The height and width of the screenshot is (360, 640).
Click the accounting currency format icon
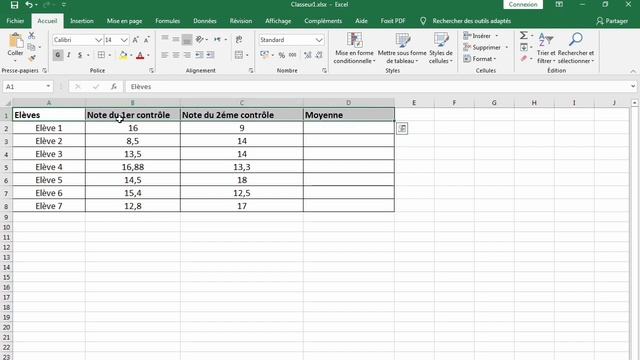(x=264, y=55)
